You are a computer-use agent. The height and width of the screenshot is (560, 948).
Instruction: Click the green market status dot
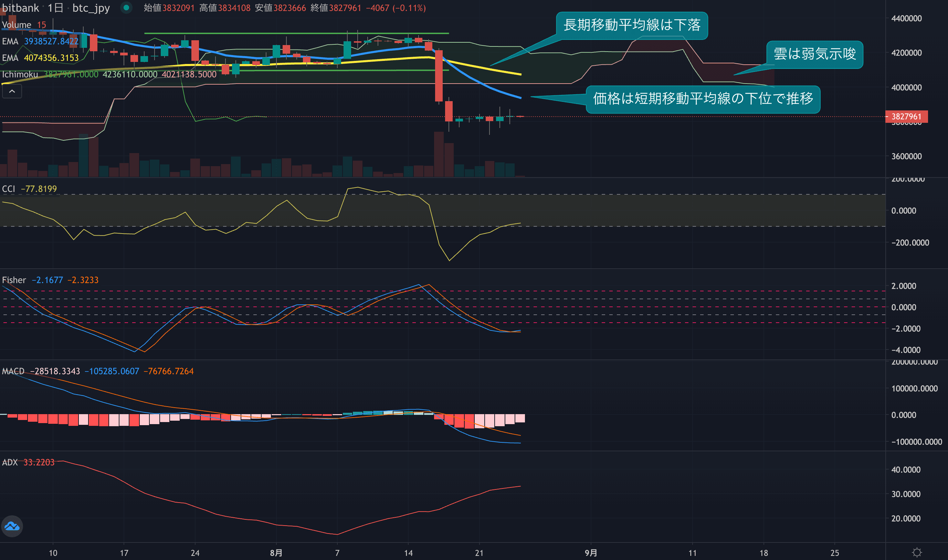[126, 8]
